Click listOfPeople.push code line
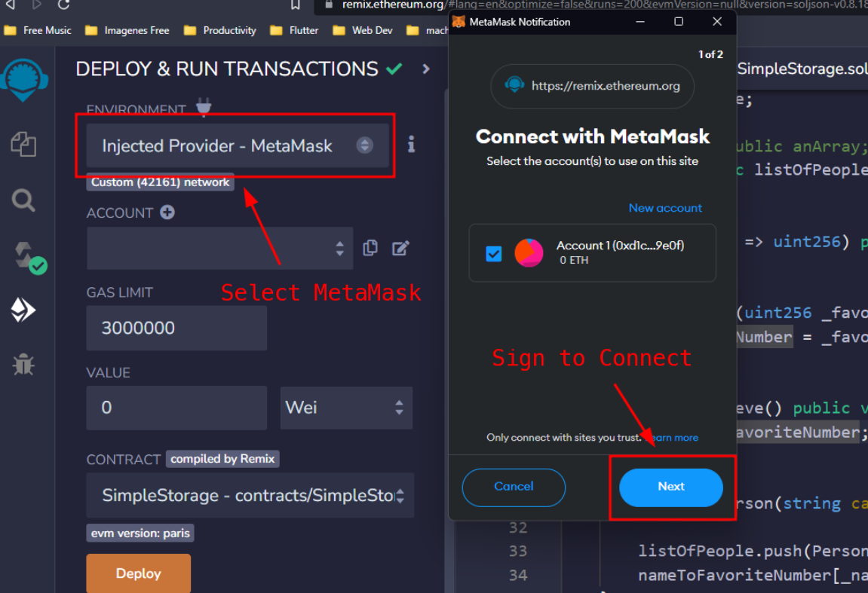This screenshot has width=868, height=593. (753, 551)
